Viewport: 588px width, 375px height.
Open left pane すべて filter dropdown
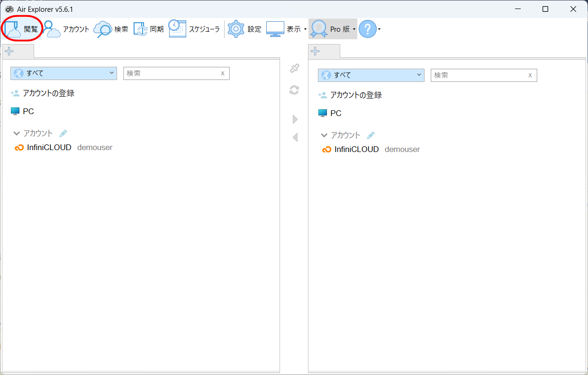(63, 73)
